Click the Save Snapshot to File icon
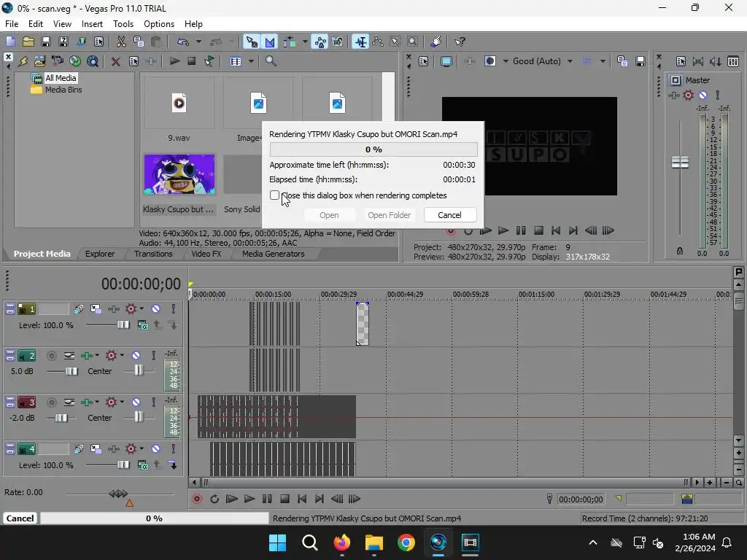 point(640,61)
